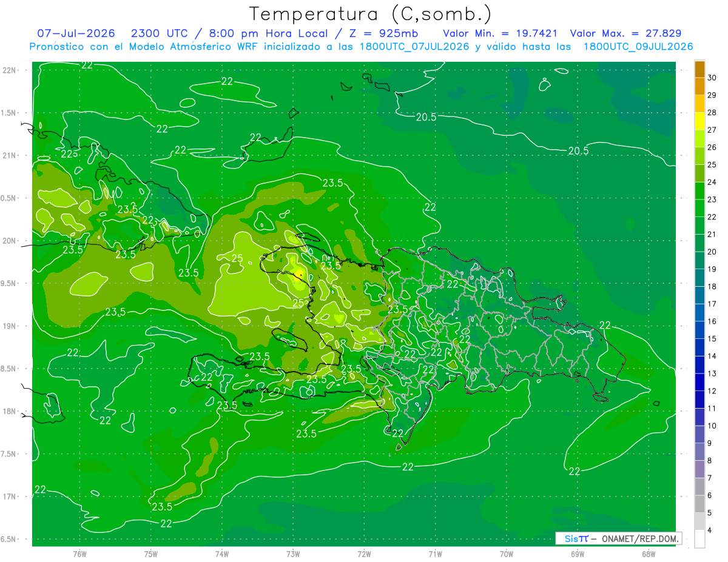Image resolution: width=728 pixels, height=562 pixels.
Task: Click the blue legend swatch between 14 and 15
Action: [699, 347]
